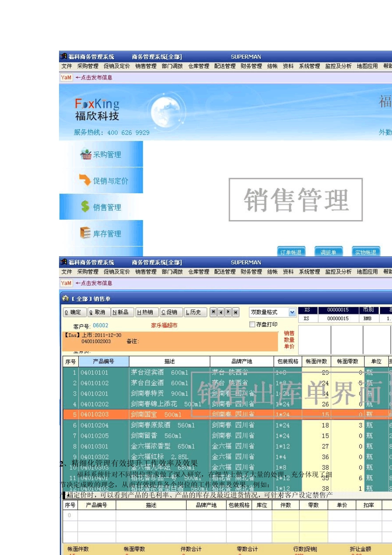Open 结帐 menu above the 销售单 form
Screen dimensions: 392x555
pos(272,272)
